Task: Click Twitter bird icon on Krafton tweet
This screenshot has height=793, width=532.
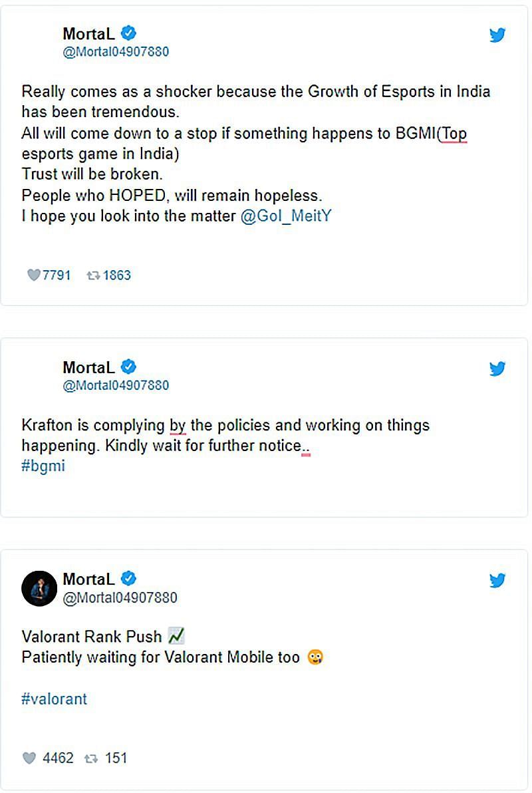Action: click(497, 369)
